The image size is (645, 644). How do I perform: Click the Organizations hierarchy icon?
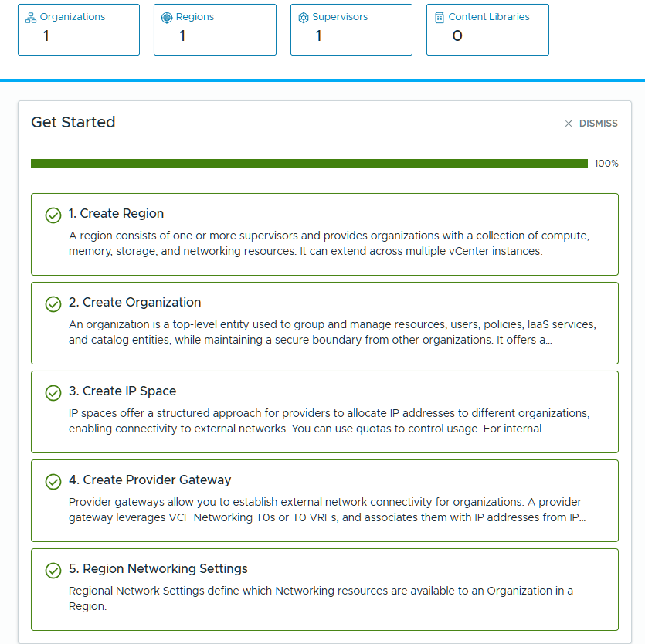[x=31, y=18]
